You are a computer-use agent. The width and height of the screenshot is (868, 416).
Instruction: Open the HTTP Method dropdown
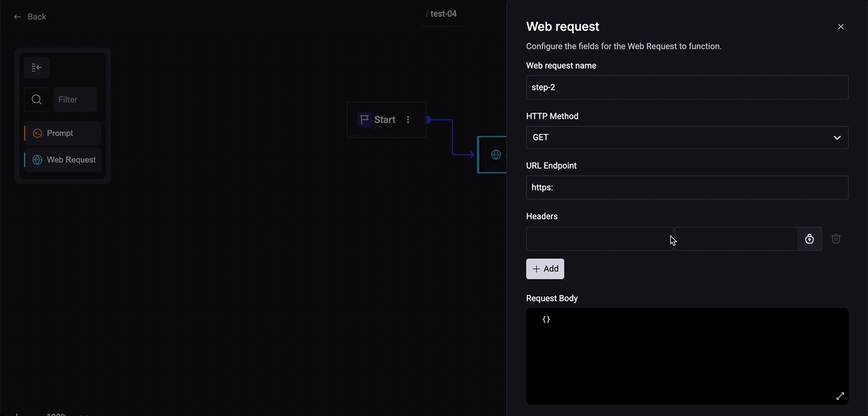click(x=687, y=137)
